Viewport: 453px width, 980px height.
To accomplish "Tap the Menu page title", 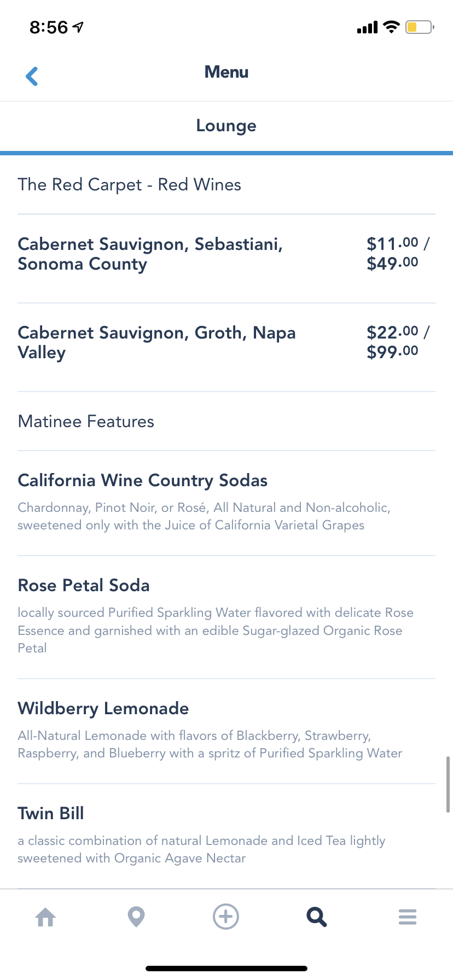I will (x=226, y=72).
